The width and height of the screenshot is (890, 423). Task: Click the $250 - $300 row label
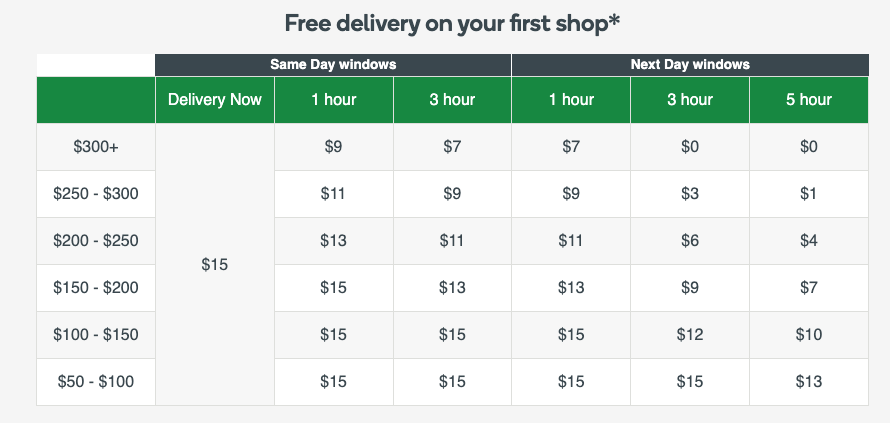pos(96,194)
